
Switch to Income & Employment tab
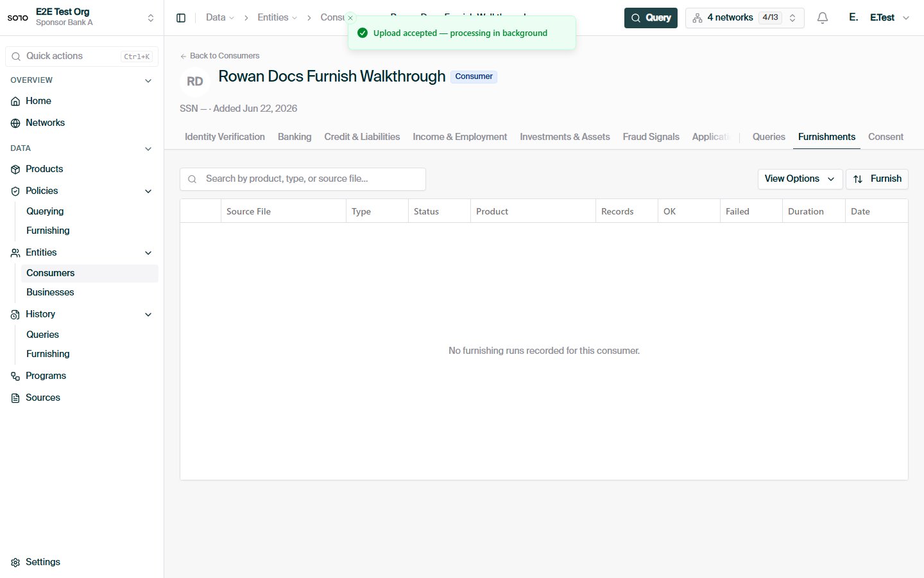(459, 137)
